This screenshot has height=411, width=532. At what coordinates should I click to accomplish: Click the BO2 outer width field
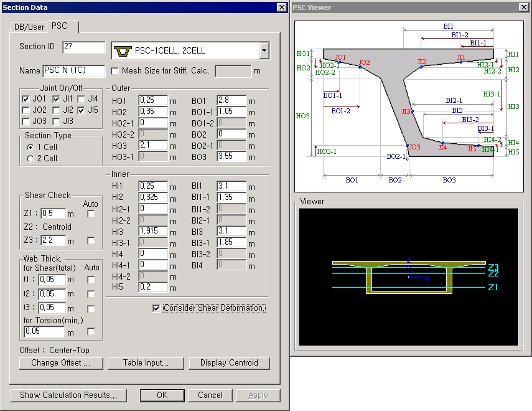(x=231, y=134)
